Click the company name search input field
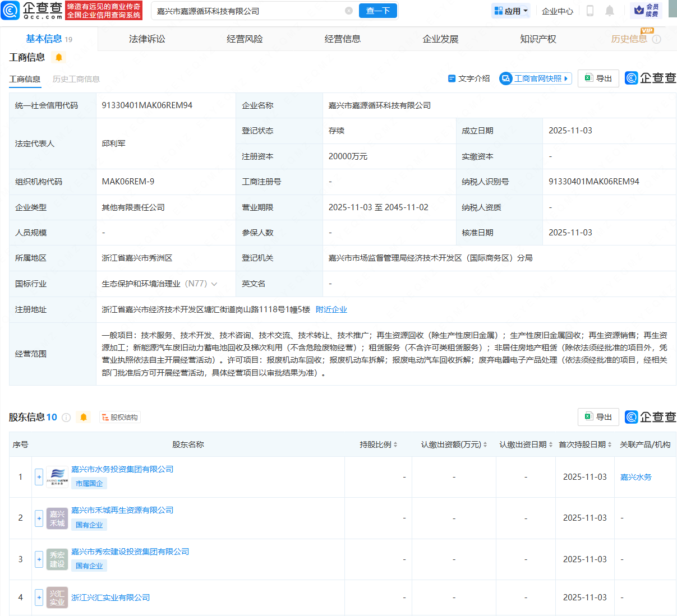Screen dimensions: 677x616 tap(247, 11)
